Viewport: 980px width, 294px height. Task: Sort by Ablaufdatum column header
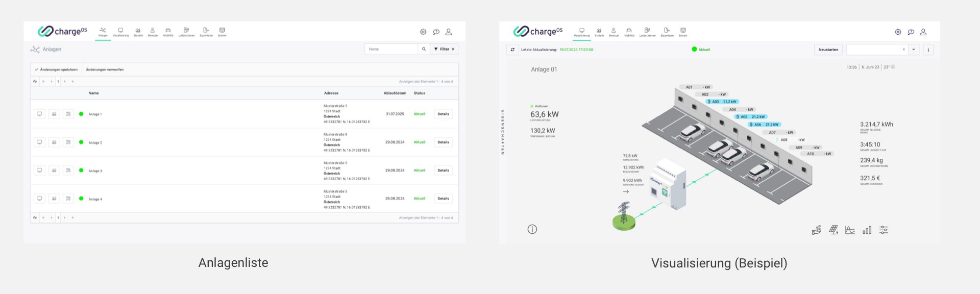pos(395,93)
